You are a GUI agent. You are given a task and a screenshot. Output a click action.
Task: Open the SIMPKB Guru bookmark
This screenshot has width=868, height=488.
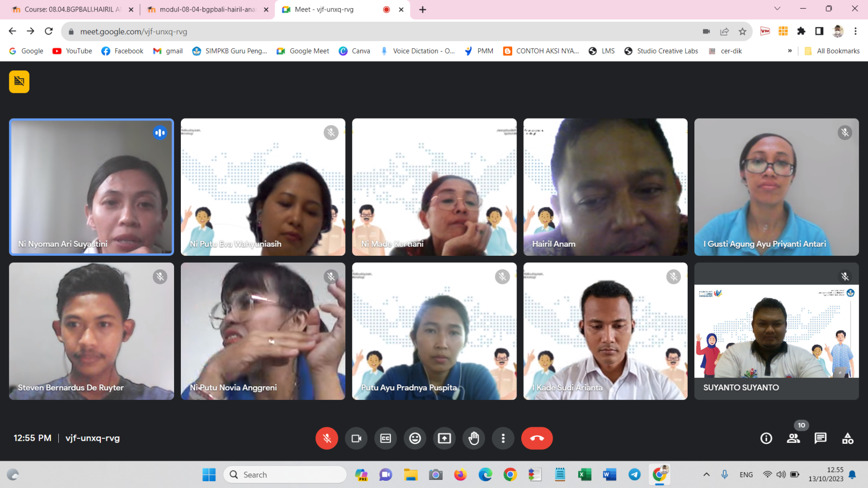tap(230, 51)
